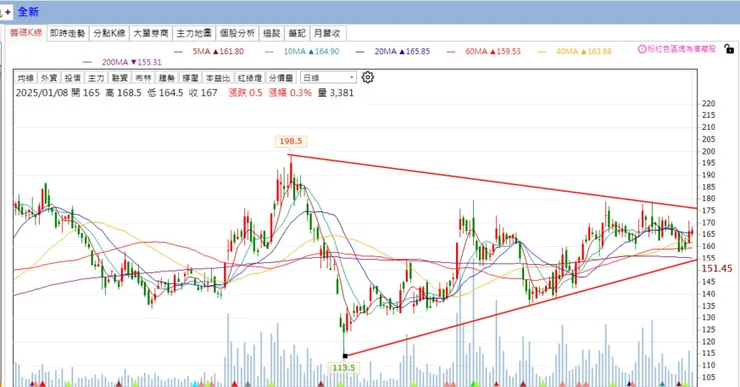Screen dimensions: 740x387
Task: Open the 月營收 tab
Action: pos(327,33)
